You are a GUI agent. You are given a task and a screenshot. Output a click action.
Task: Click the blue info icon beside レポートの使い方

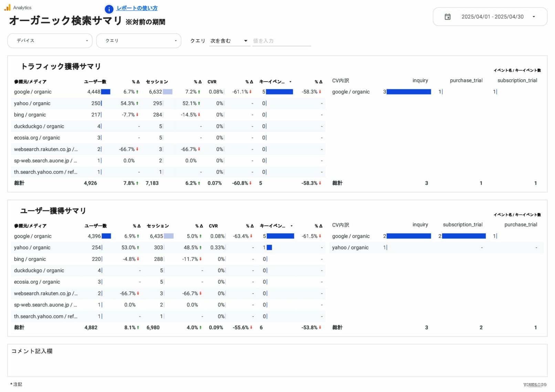108,9
